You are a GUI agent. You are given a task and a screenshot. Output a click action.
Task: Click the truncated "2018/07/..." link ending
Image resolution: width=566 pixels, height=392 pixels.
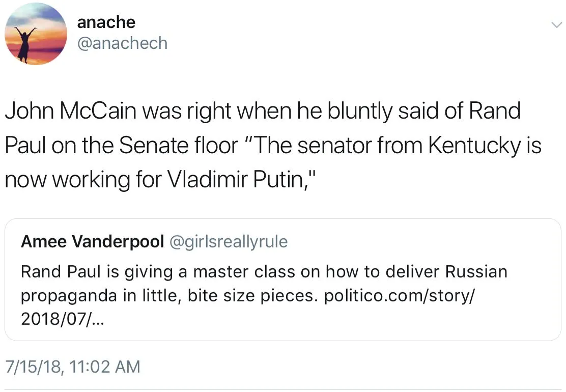click(x=62, y=320)
